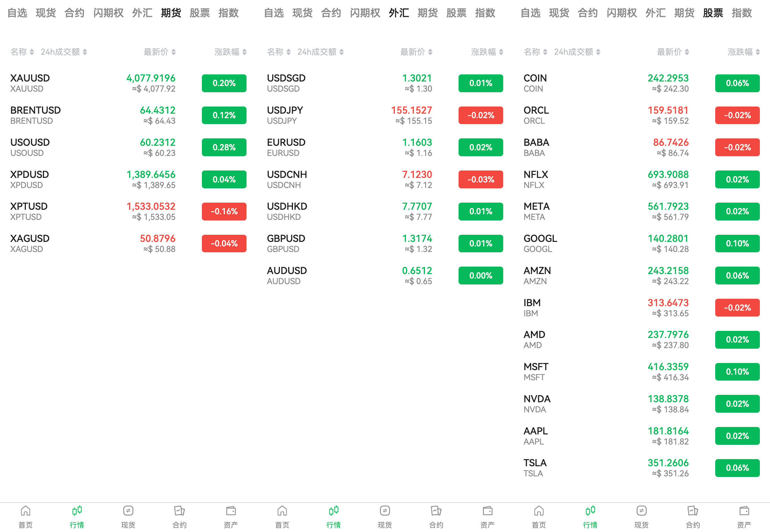Open the 资产 icon in middle panel bottom bar
Screen dimensions: 770x532
(487, 515)
